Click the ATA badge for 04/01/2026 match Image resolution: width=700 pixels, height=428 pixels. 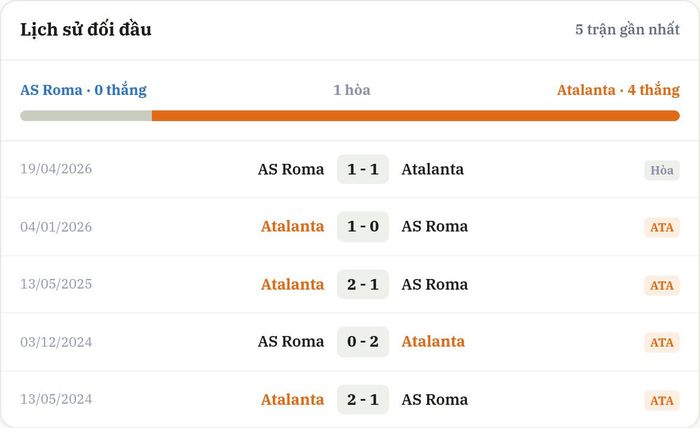point(662,227)
